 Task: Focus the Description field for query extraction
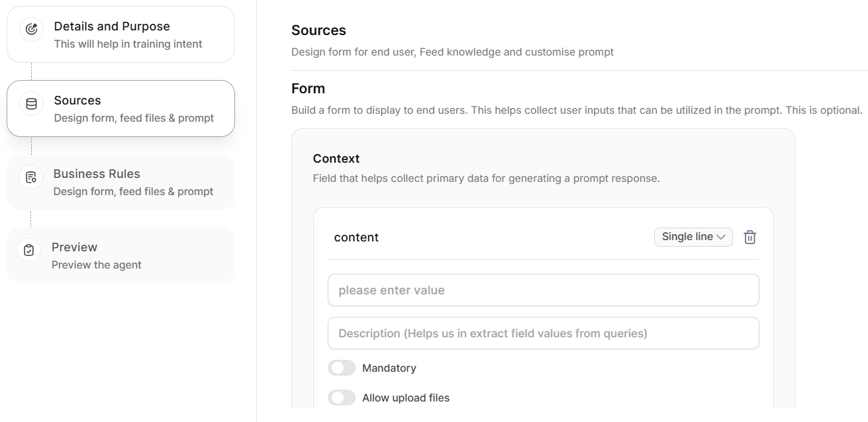click(543, 333)
